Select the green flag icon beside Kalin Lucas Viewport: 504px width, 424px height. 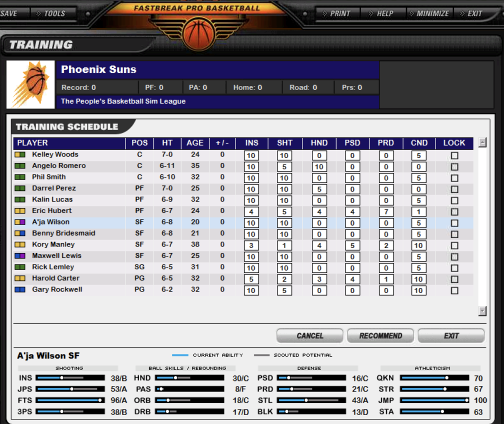click(20, 199)
